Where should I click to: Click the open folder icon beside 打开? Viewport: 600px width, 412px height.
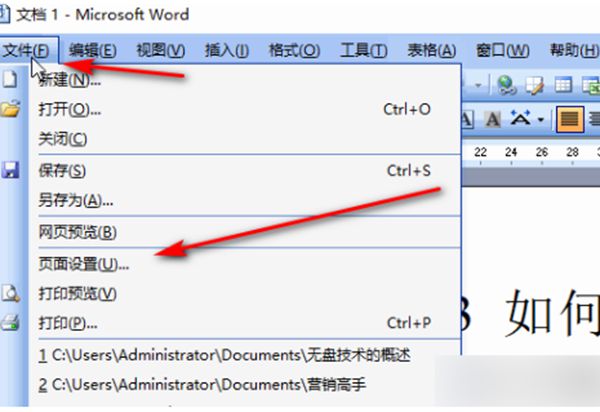coord(10,109)
